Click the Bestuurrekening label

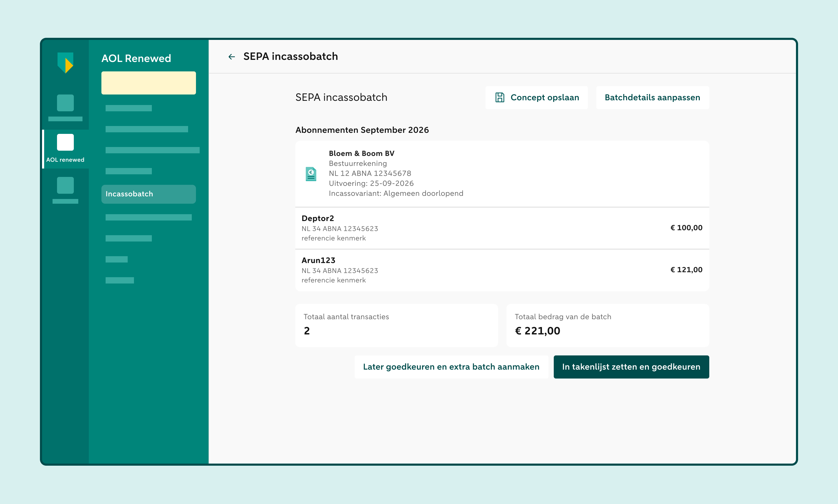click(358, 164)
